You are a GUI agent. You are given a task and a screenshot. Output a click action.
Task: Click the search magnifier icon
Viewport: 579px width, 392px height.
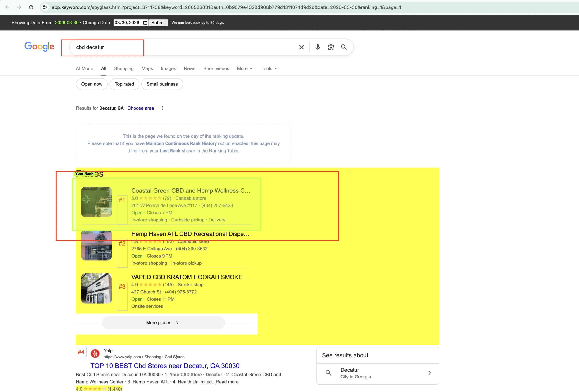click(x=344, y=47)
